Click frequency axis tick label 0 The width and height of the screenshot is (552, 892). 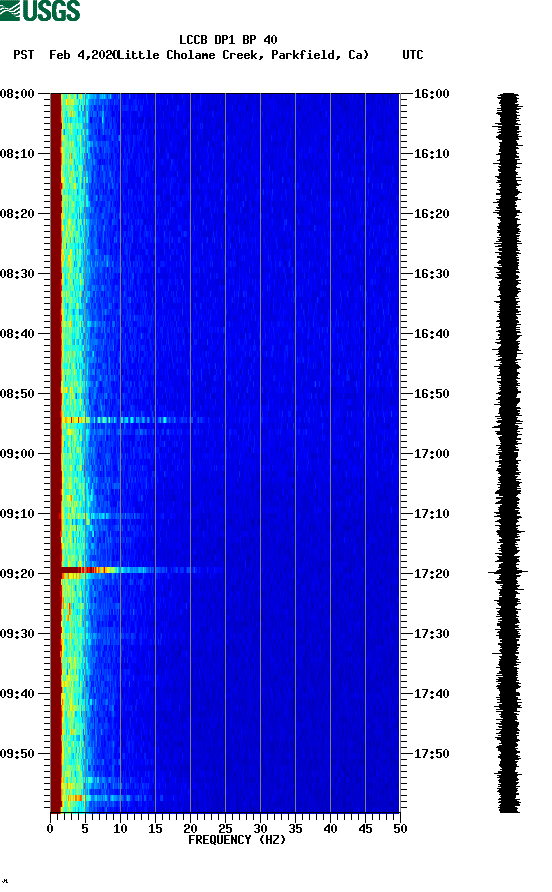(x=50, y=829)
